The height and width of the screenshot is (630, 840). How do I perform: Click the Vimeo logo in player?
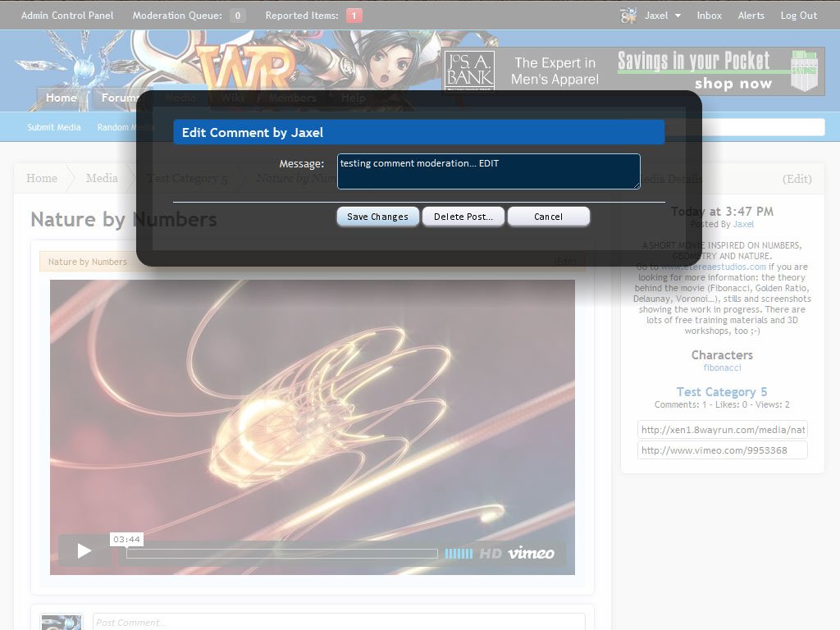tap(532, 553)
